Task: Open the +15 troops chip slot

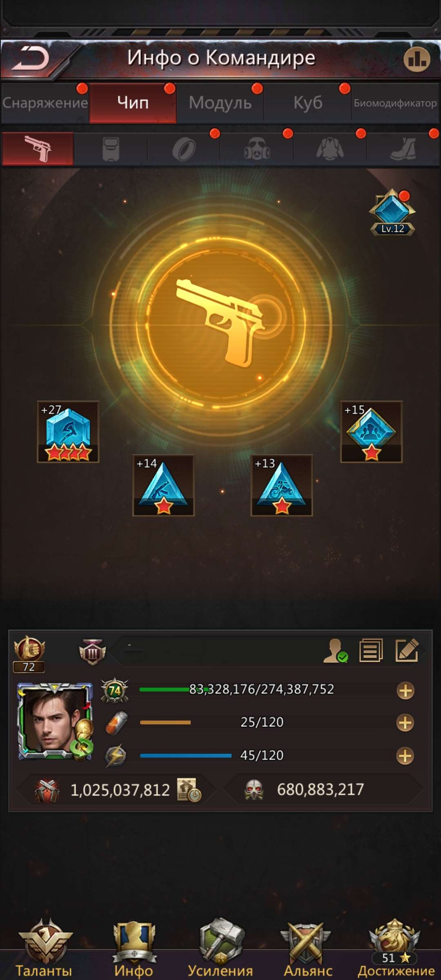Action: pyautogui.click(x=371, y=432)
